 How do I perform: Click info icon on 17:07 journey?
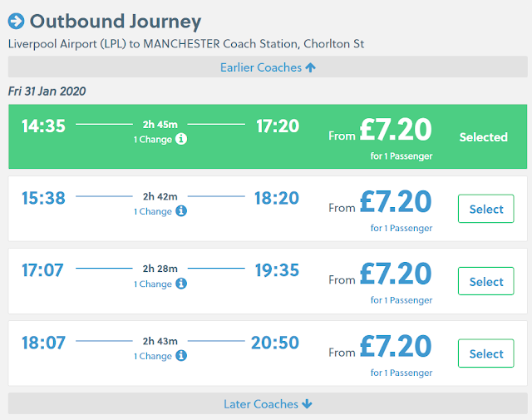(181, 284)
